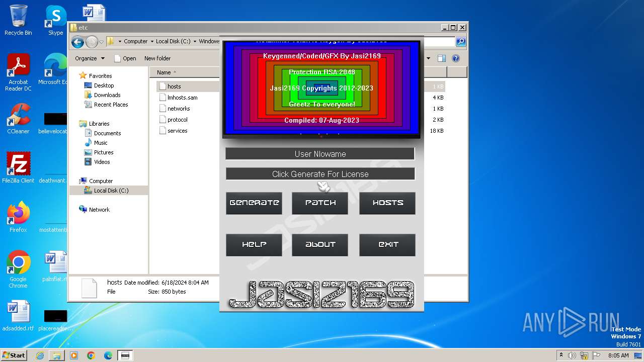Open Google Chrome desktop icon
The width and height of the screenshot is (644, 362).
coord(18,269)
